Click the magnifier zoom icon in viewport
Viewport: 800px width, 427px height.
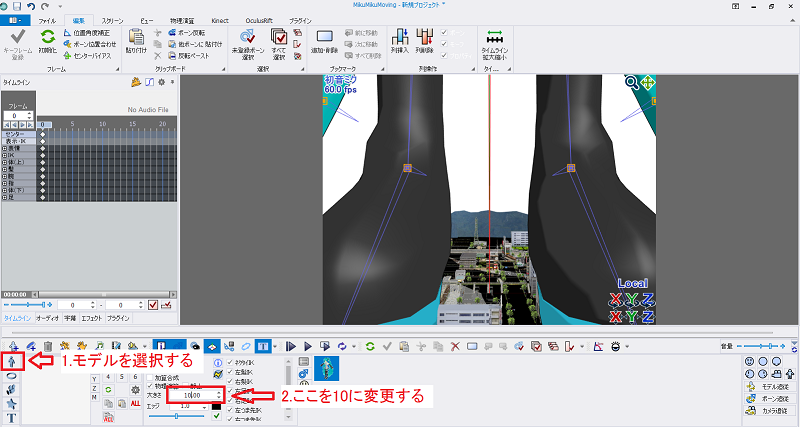pyautogui.click(x=631, y=83)
